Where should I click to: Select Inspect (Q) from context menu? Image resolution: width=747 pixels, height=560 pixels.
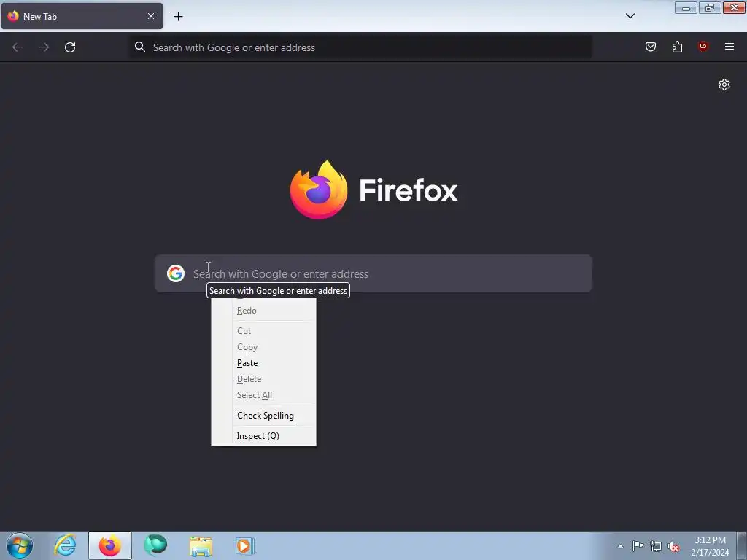[x=263, y=436]
